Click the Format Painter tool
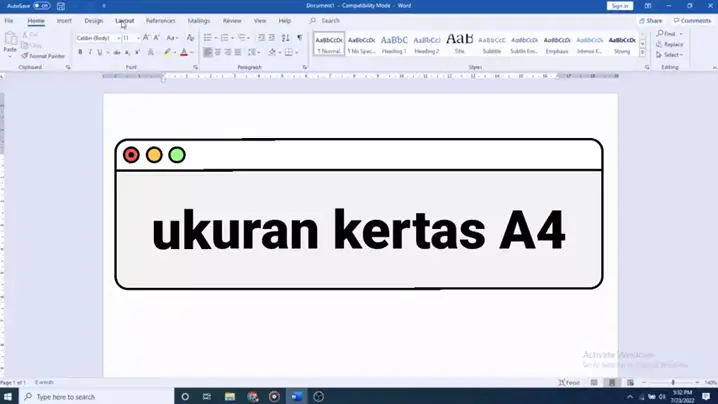 46,56
